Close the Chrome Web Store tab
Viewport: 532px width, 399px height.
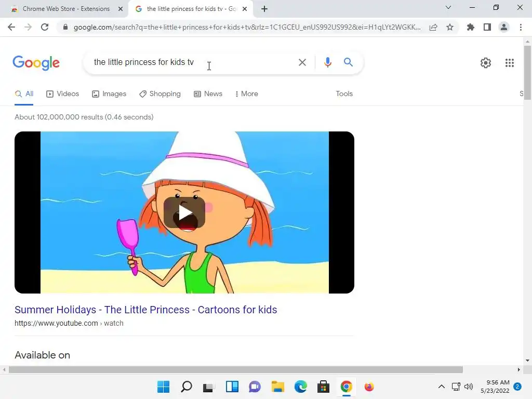click(121, 9)
